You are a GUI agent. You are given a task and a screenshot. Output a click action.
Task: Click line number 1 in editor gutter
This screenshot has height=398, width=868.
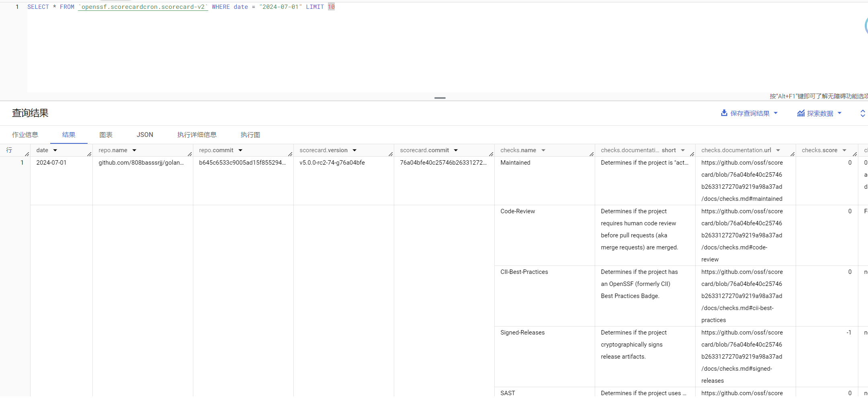[x=17, y=7]
